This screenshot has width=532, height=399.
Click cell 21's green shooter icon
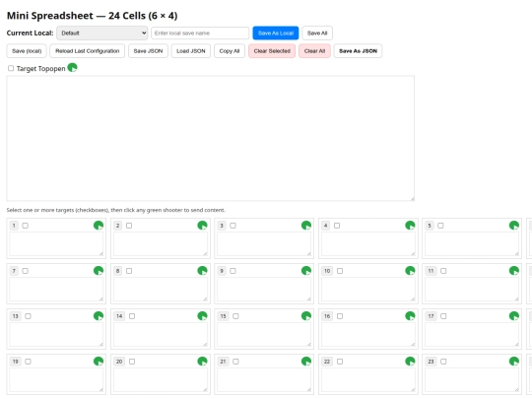coord(306,362)
